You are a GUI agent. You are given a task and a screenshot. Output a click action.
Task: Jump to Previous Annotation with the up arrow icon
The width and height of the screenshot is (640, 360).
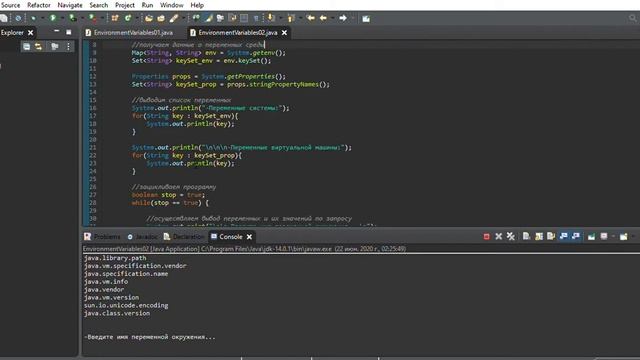(x=291, y=18)
